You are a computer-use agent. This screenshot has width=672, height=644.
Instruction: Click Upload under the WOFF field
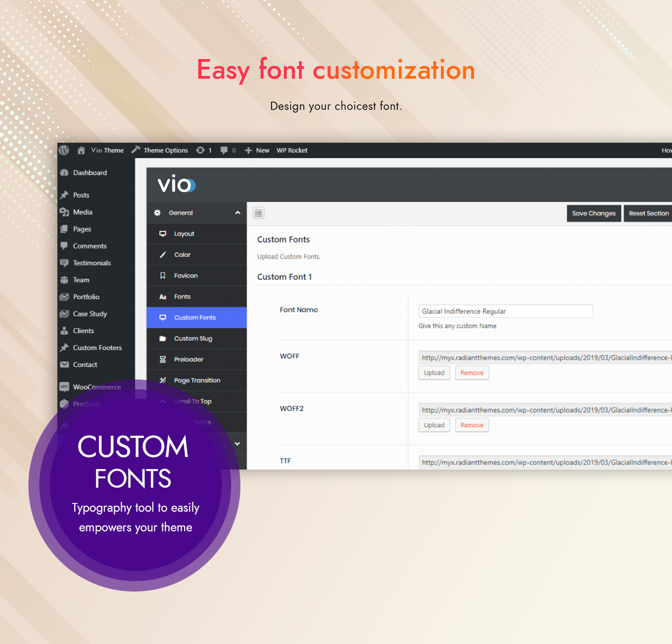pos(434,373)
